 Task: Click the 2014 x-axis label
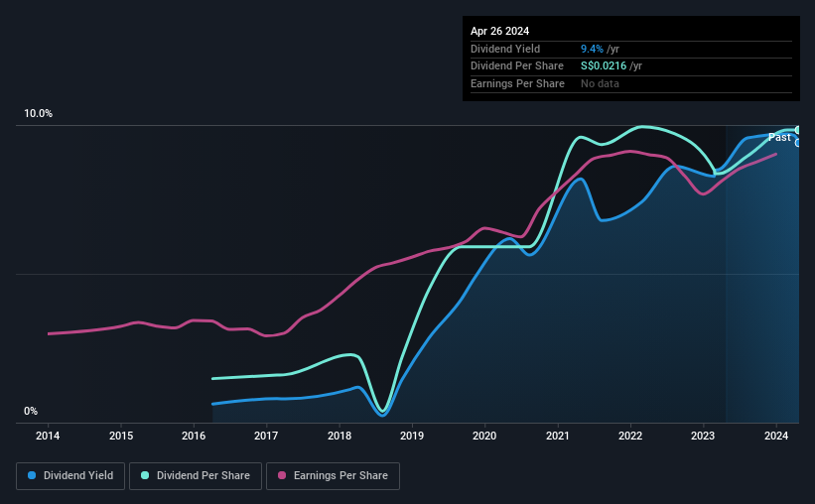(x=48, y=436)
